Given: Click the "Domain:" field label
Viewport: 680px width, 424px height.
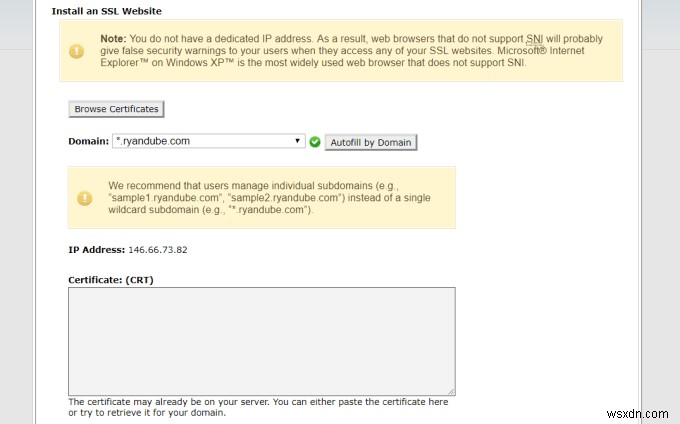Looking at the screenshot, I should pyautogui.click(x=88, y=141).
